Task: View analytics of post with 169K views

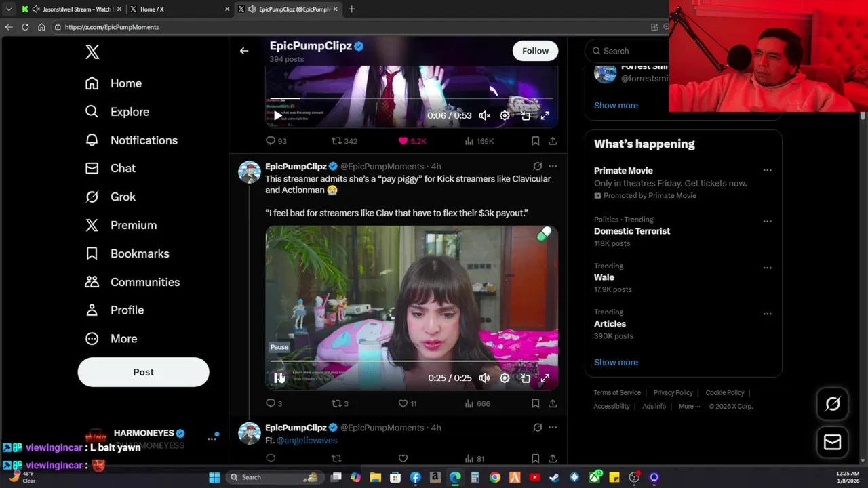Action: (x=479, y=141)
